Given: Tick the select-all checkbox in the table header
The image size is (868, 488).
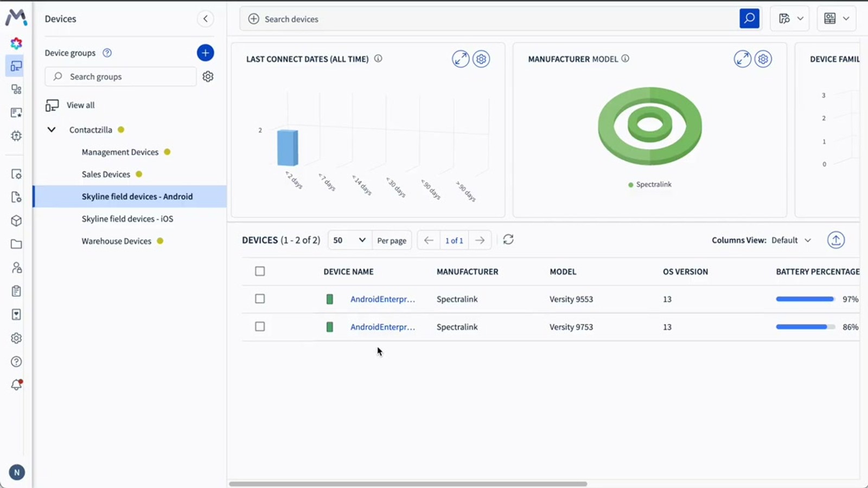Looking at the screenshot, I should (x=260, y=271).
